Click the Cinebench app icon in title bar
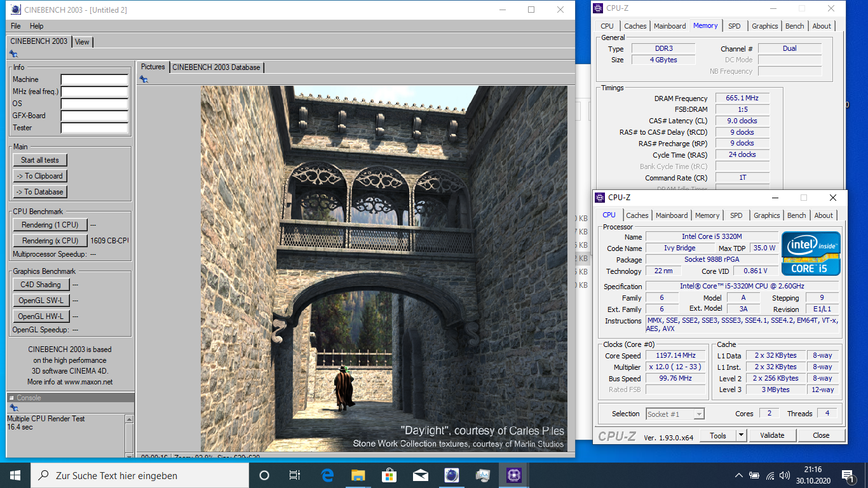Screen dimensions: 868x488 coord(16,10)
